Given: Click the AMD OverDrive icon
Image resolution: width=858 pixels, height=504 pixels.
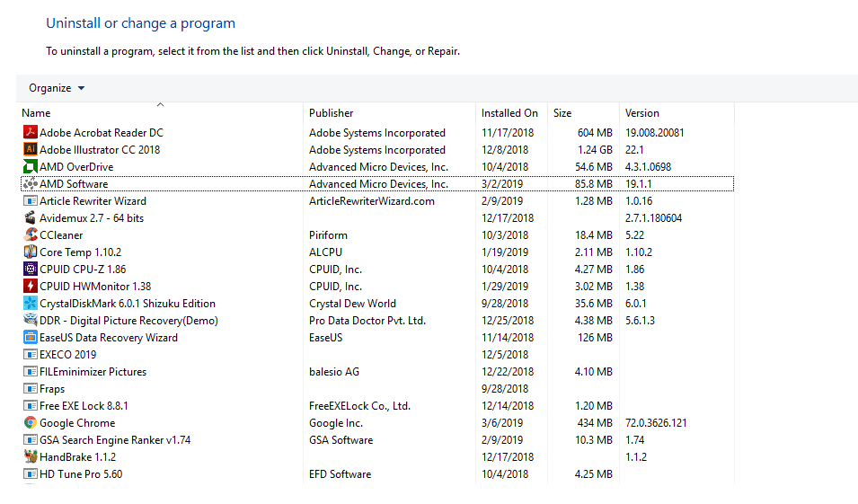Looking at the screenshot, I should pos(30,166).
